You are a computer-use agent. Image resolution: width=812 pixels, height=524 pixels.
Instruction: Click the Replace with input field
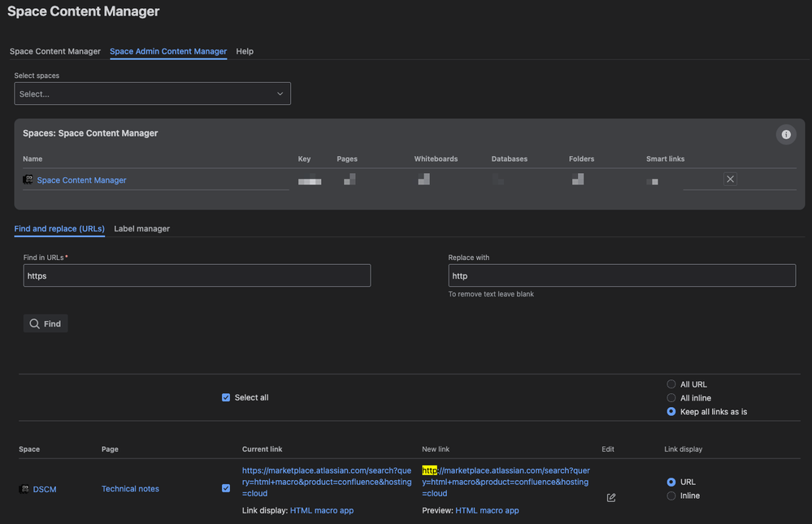click(621, 275)
